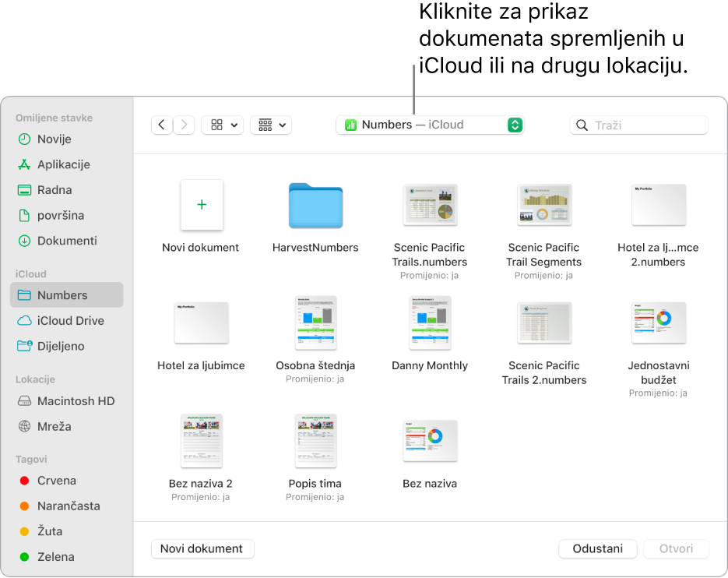Select the Numbers iCloud folder in sidebar
Screen dimensions: 728x578
click(66, 295)
